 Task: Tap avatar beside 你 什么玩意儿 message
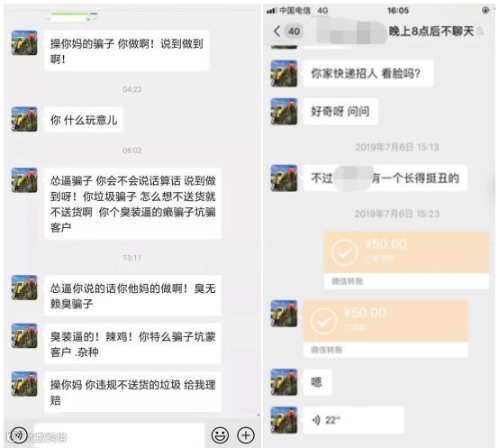(x=24, y=119)
